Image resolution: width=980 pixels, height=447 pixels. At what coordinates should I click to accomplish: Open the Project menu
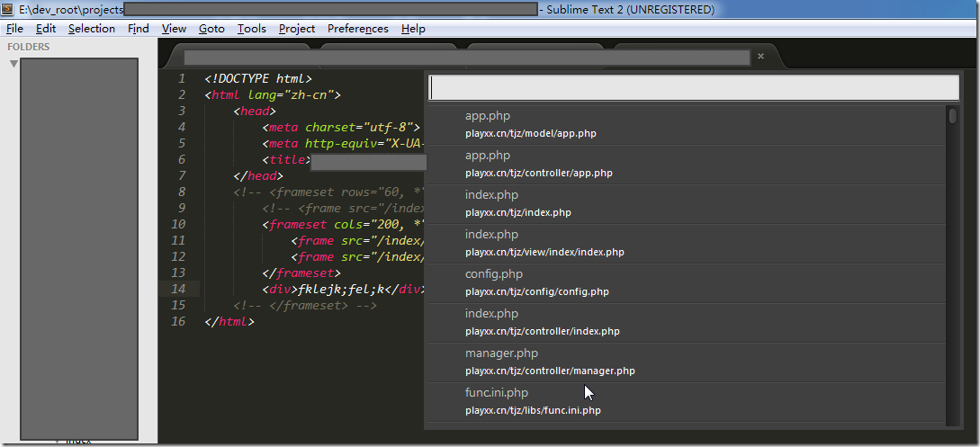tap(297, 29)
